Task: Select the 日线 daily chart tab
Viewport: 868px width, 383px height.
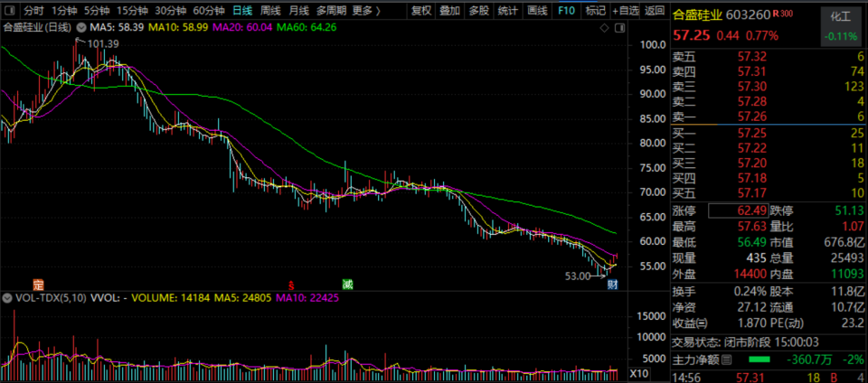Action: click(242, 10)
